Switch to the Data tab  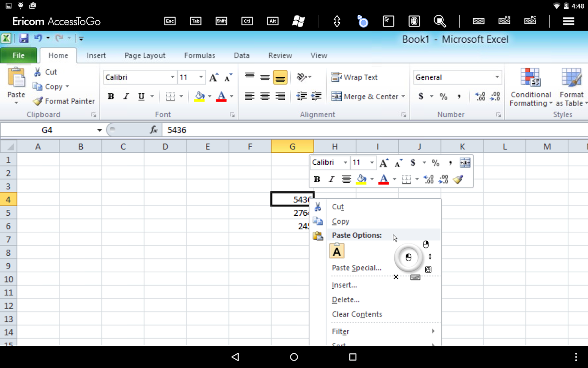point(242,55)
